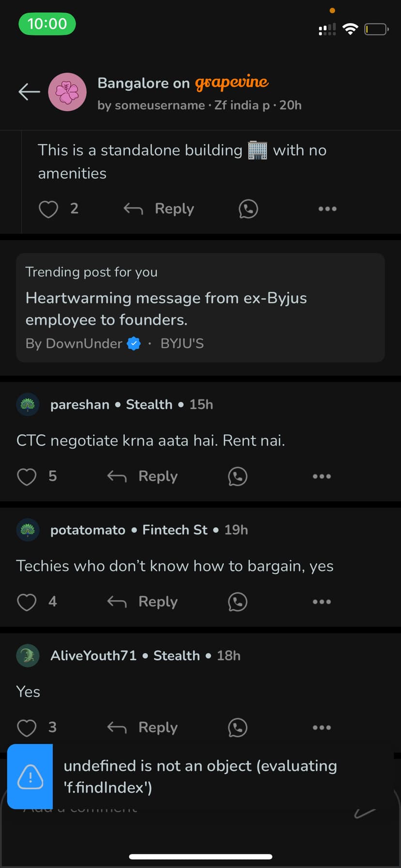Tap the back arrow icon

pos(29,91)
